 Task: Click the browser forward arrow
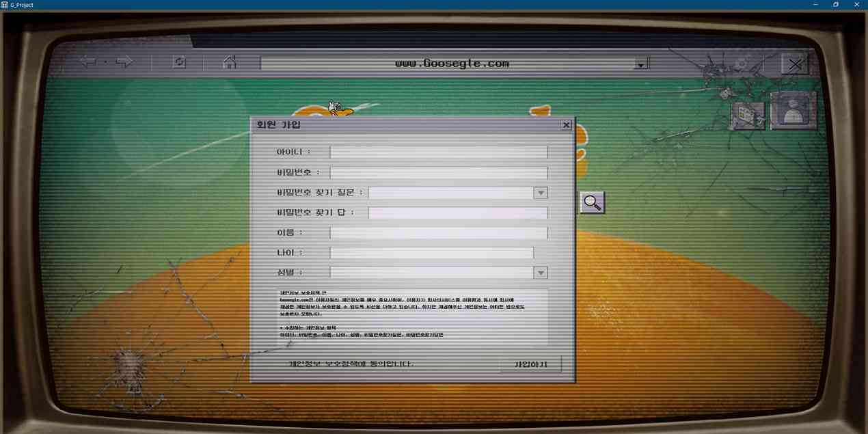click(124, 62)
